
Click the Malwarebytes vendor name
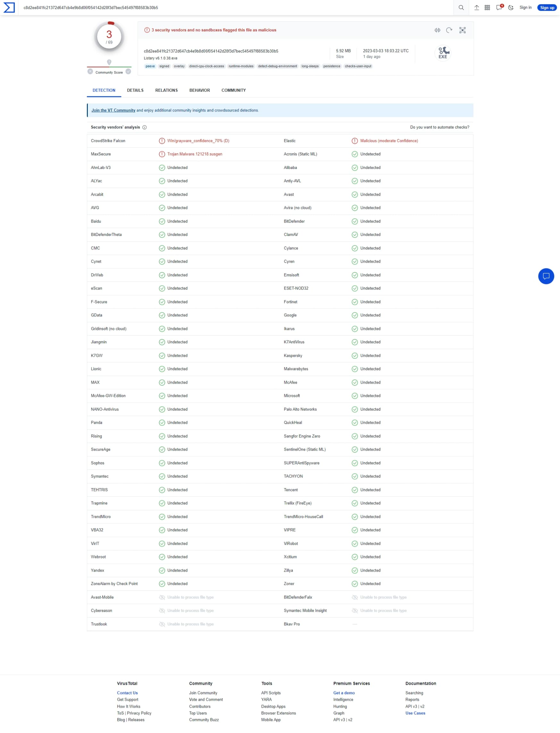(x=296, y=369)
